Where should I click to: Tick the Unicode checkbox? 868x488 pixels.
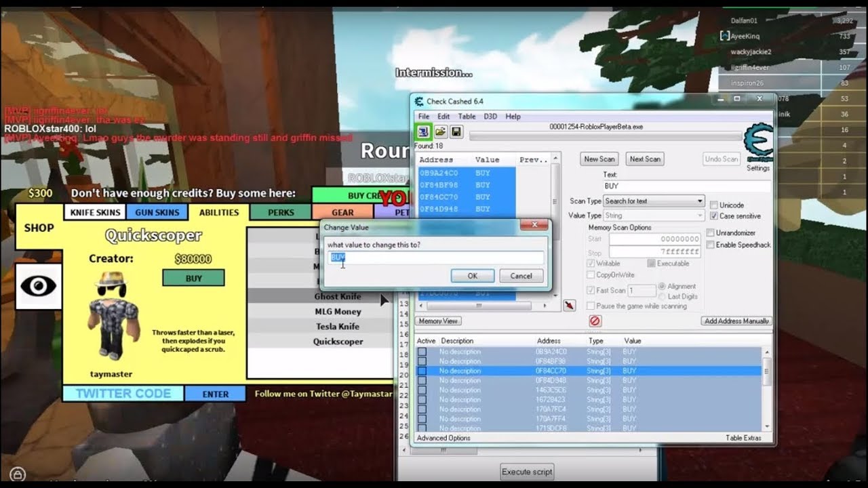714,205
